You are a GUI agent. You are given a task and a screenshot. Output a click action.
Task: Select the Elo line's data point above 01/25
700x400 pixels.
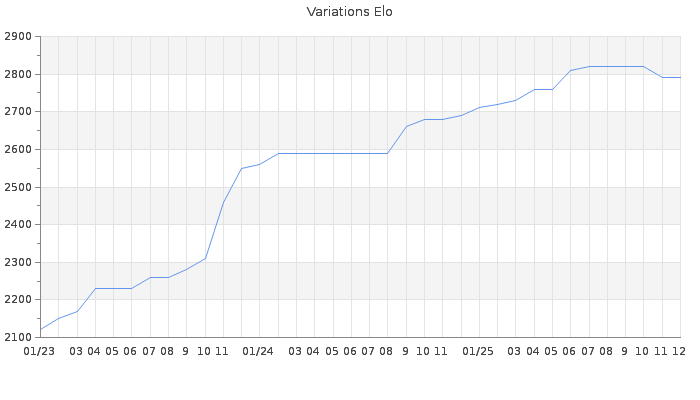click(x=479, y=107)
